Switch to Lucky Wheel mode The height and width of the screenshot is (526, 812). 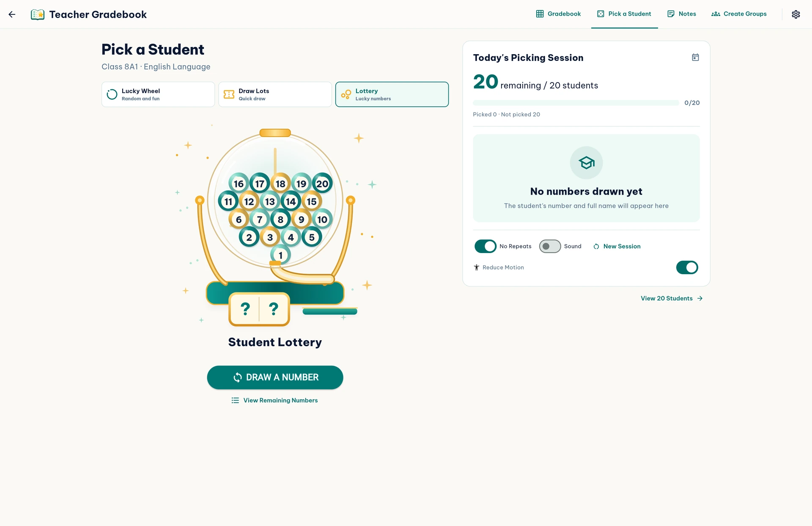[158, 94]
